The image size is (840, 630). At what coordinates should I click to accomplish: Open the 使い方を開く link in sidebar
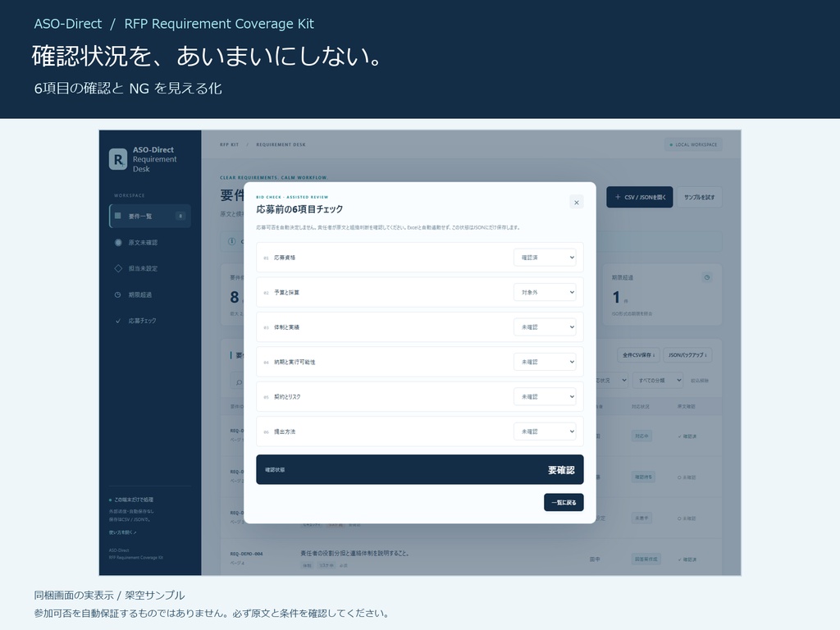click(x=123, y=532)
